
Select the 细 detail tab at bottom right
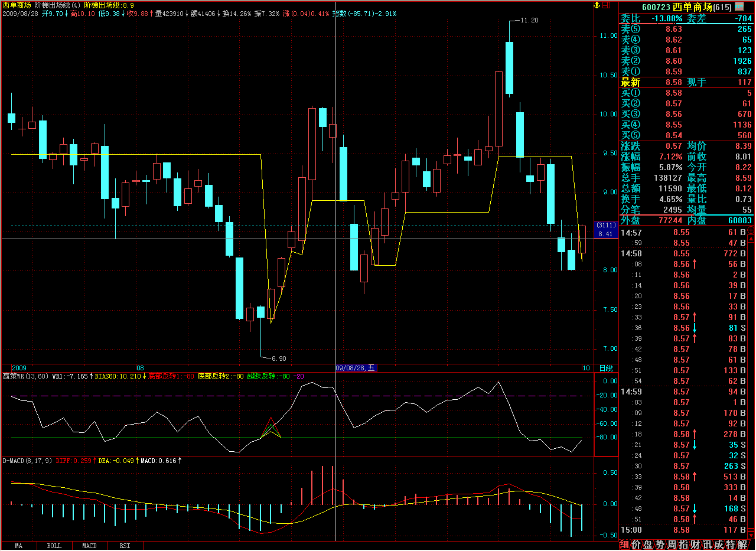click(x=624, y=545)
